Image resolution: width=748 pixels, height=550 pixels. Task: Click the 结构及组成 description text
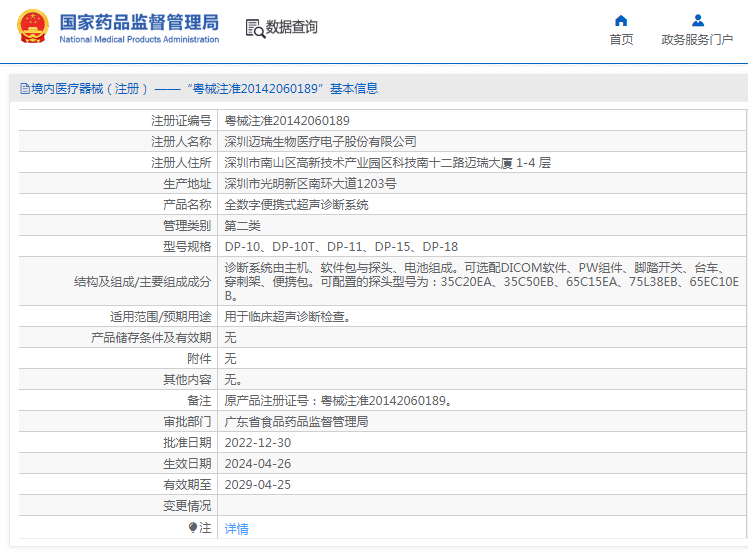tap(482, 281)
